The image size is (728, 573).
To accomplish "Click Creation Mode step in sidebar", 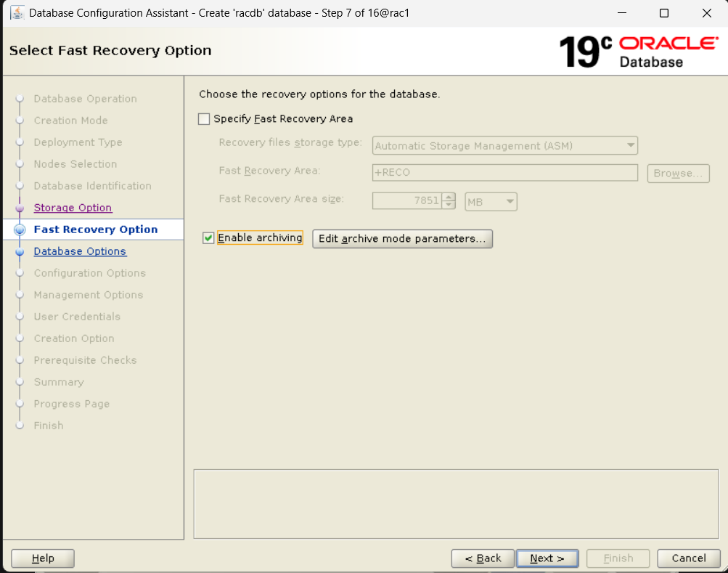I will click(70, 121).
